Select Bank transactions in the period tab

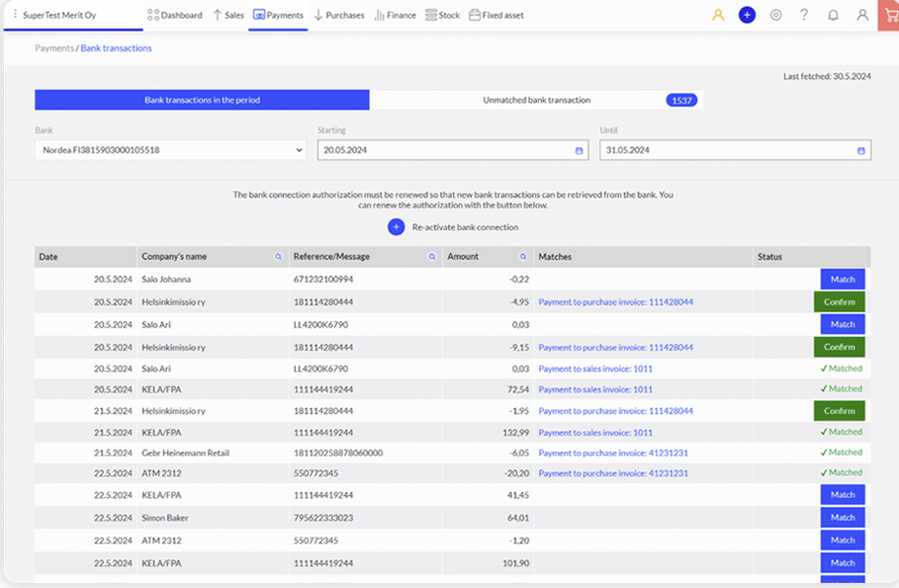pyautogui.click(x=202, y=100)
